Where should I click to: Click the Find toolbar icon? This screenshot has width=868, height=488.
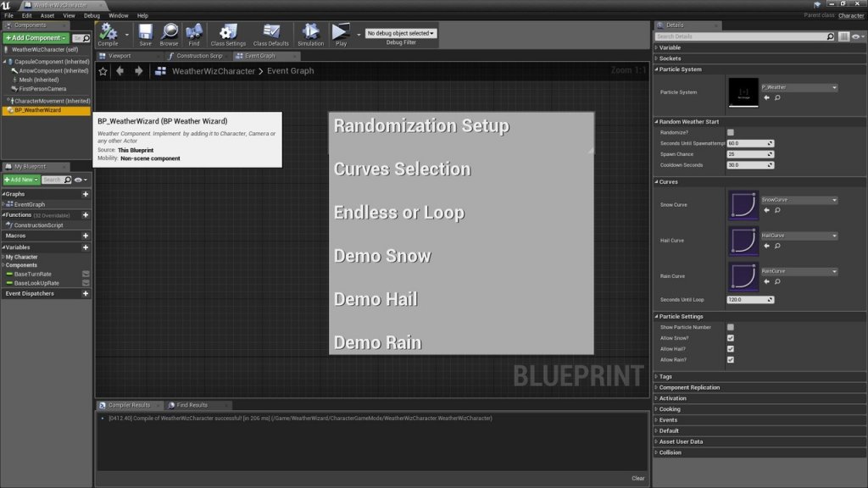(x=194, y=34)
